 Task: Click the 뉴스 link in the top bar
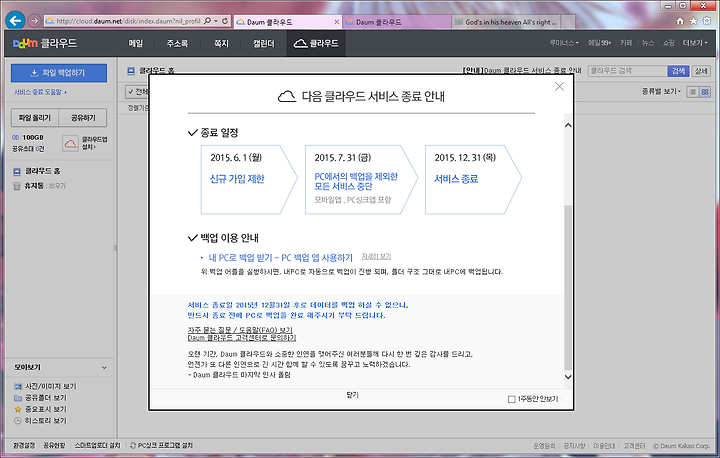648,43
